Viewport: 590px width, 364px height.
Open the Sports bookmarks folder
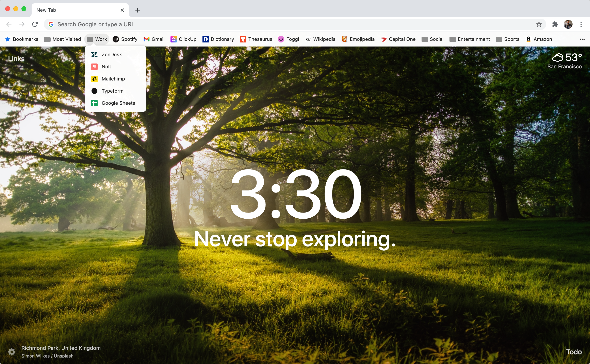(x=507, y=39)
